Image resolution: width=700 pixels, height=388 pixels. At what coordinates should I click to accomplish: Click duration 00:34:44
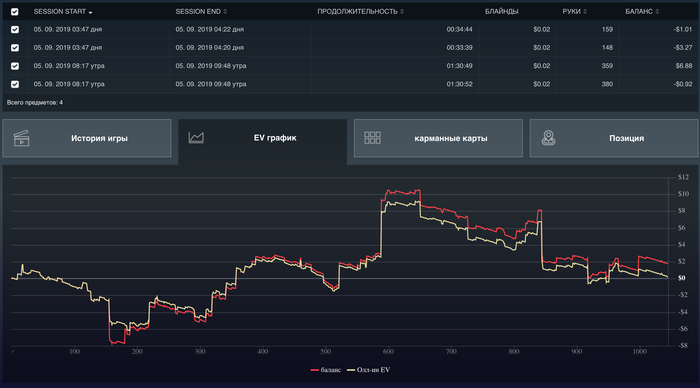tap(459, 29)
